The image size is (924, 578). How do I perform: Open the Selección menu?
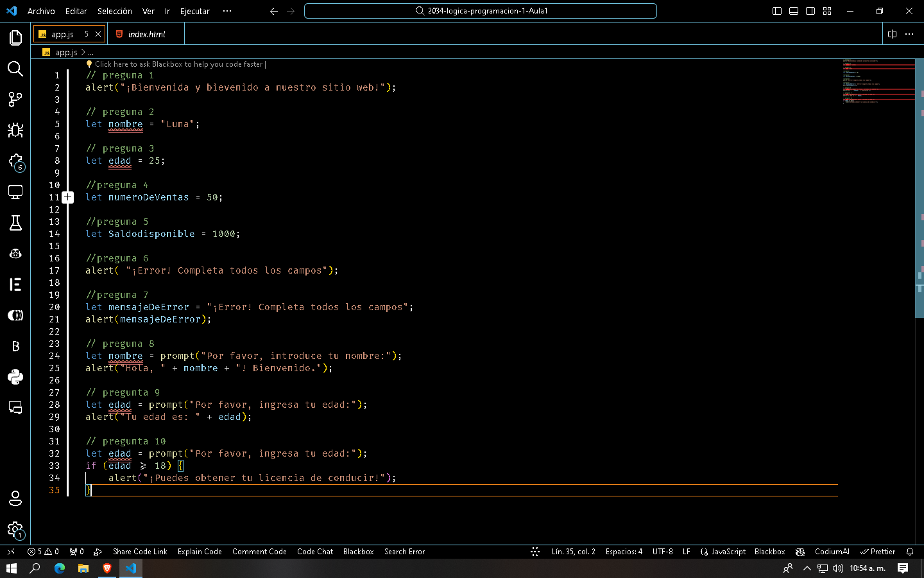click(x=115, y=11)
